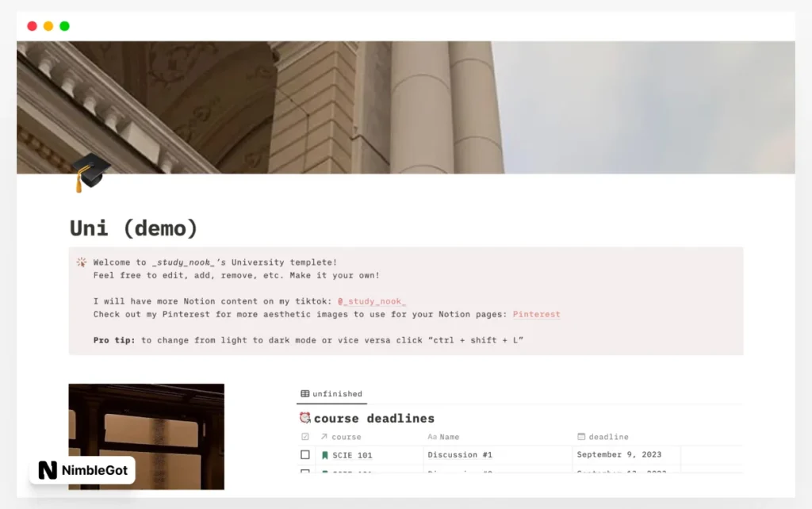812x509 pixels.
Task: Click the Pro tip line in the callout
Action: point(308,340)
